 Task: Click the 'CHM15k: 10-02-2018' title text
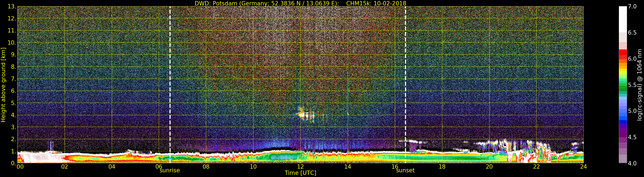coord(376,3)
